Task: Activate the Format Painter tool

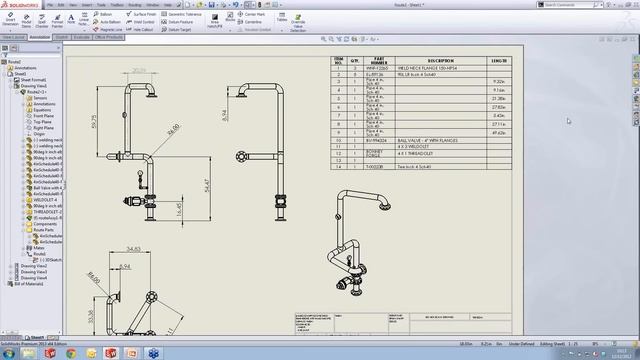Action: click(57, 20)
